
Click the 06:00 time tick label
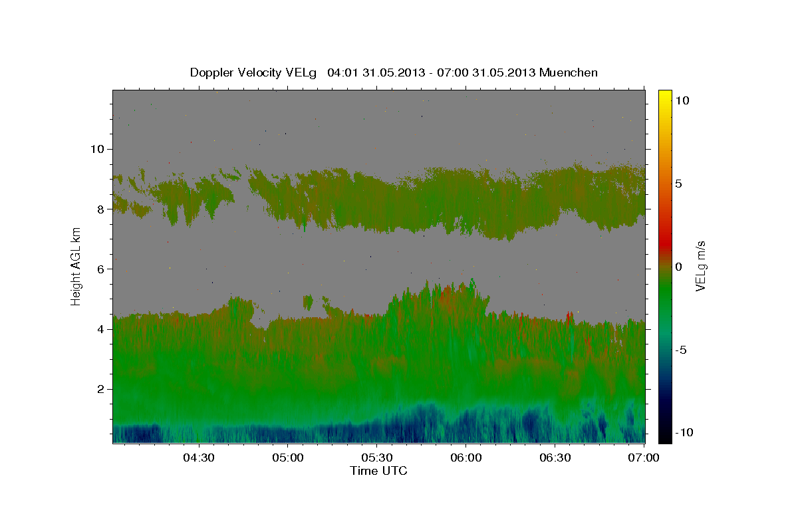[465, 458]
